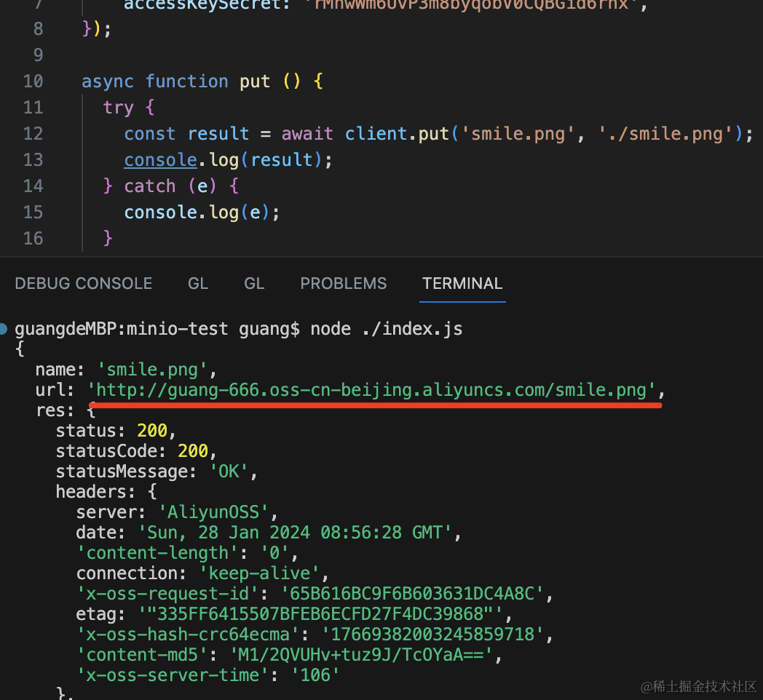The height and width of the screenshot is (700, 763).
Task: Open the second GL panel tab
Action: pos(254,283)
